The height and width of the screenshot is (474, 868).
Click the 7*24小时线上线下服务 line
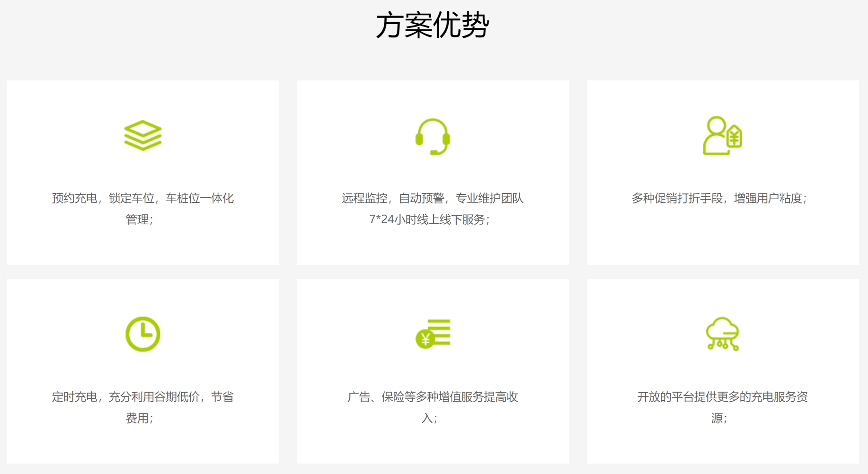(430, 219)
